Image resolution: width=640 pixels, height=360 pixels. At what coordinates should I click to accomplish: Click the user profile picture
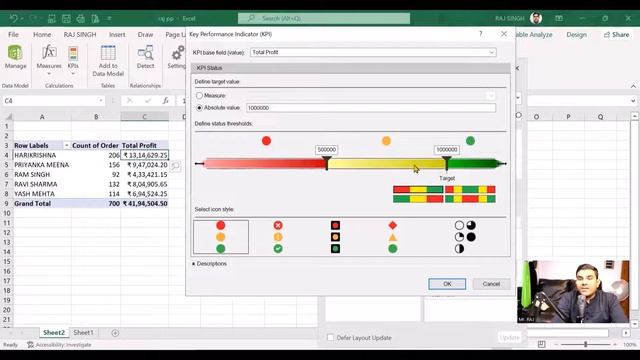(x=536, y=18)
